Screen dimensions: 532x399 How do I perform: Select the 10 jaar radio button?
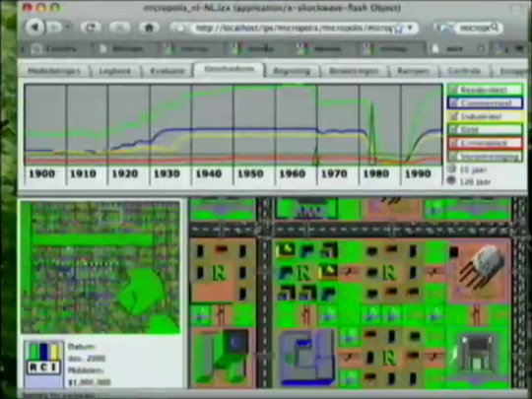(x=451, y=169)
